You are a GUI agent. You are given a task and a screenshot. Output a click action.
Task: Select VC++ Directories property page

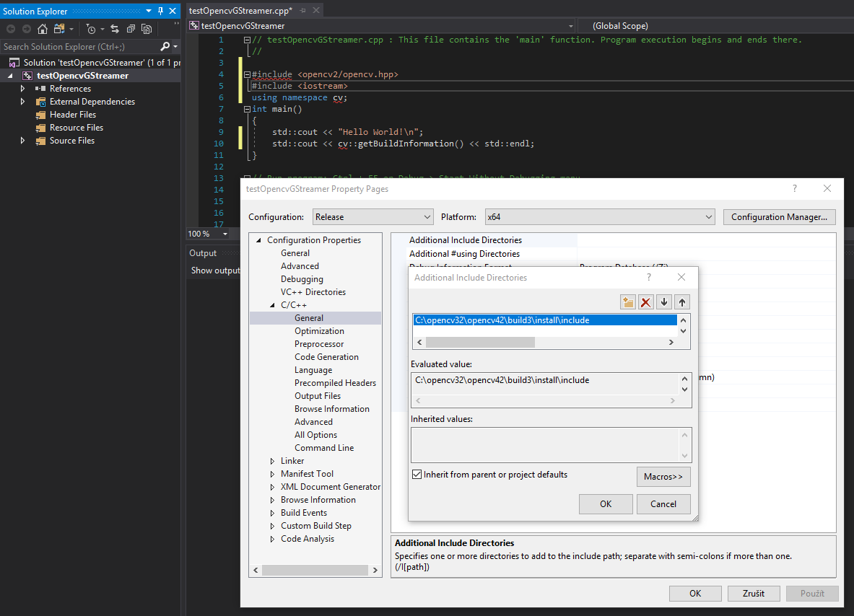click(313, 292)
